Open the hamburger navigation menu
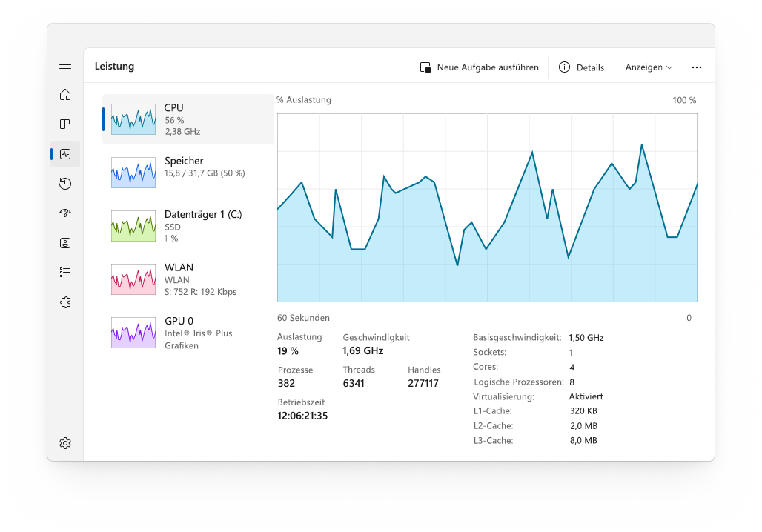Viewport: 762px width, 532px height. (x=65, y=65)
